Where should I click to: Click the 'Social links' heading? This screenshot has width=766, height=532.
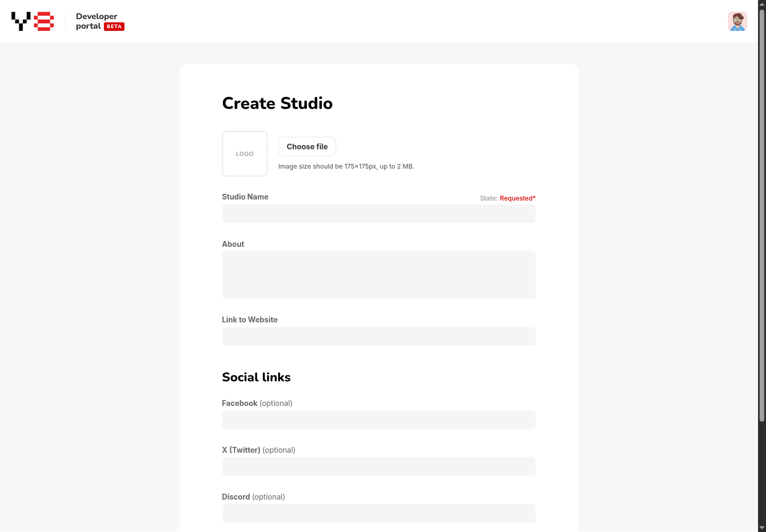(x=256, y=377)
